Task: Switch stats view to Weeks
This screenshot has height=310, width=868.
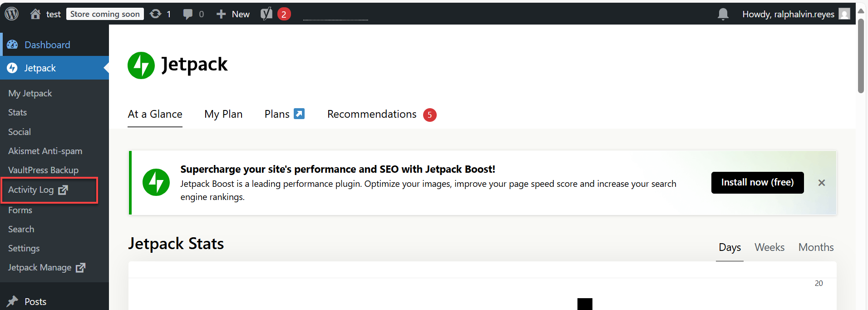Action: point(769,247)
